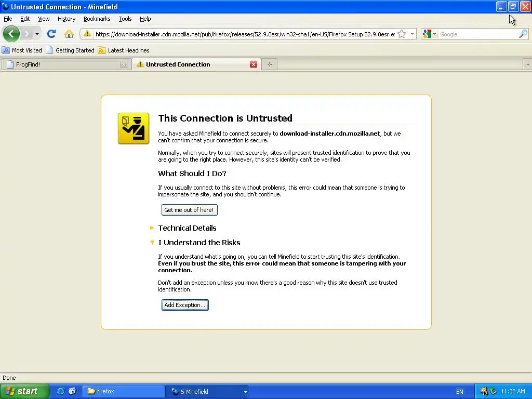This screenshot has height=399, width=532.
Task: Open the History menu
Action: (x=66, y=19)
